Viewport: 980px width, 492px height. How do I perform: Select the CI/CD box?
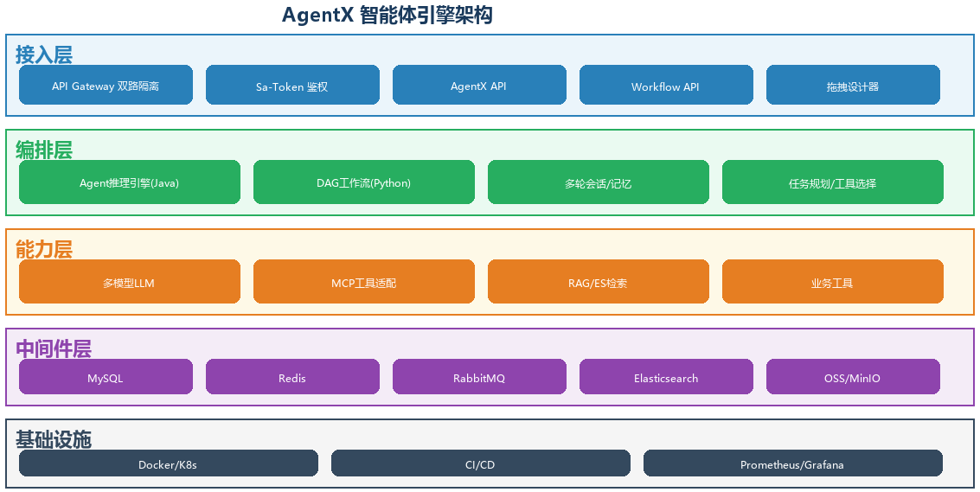coord(481,463)
